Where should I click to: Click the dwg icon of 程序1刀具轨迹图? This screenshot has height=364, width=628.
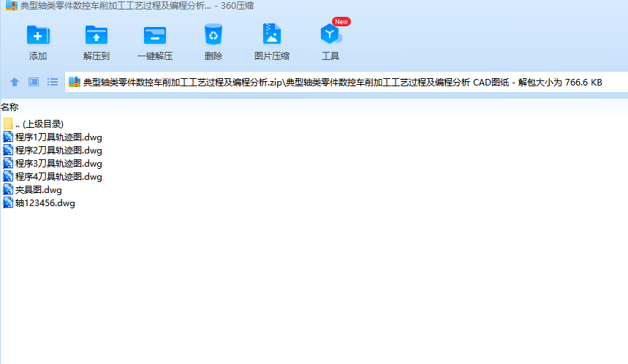pos(8,137)
